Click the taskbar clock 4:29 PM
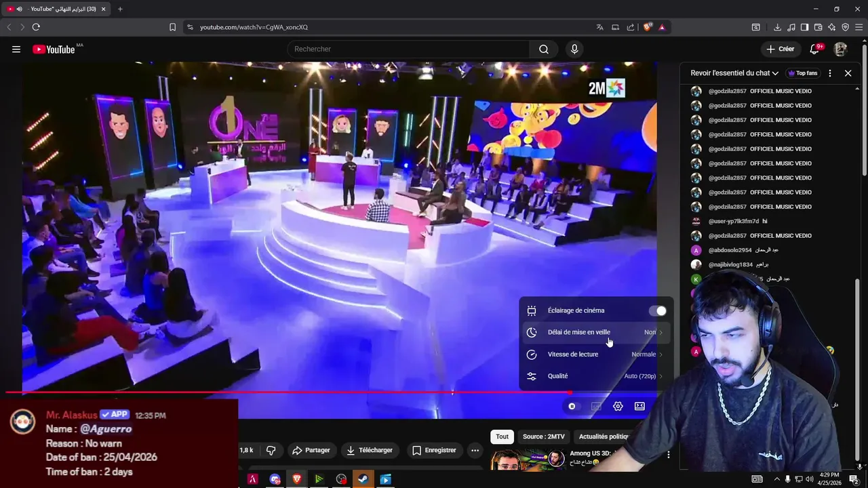868x488 pixels. pyautogui.click(x=829, y=479)
